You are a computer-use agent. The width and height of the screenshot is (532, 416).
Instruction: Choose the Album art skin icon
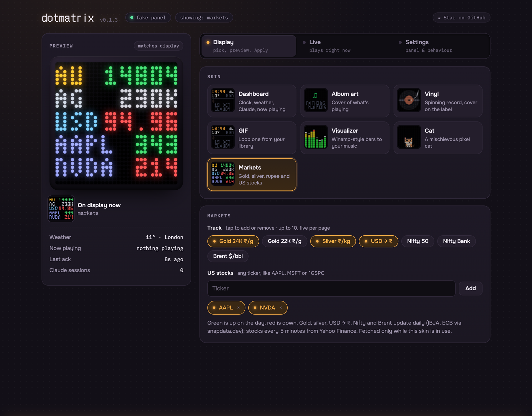point(316,100)
